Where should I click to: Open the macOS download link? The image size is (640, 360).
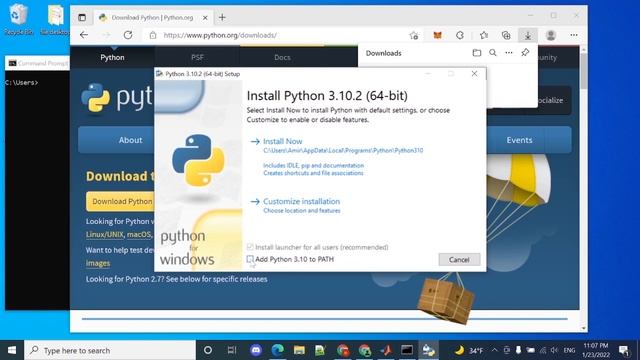tap(138, 235)
